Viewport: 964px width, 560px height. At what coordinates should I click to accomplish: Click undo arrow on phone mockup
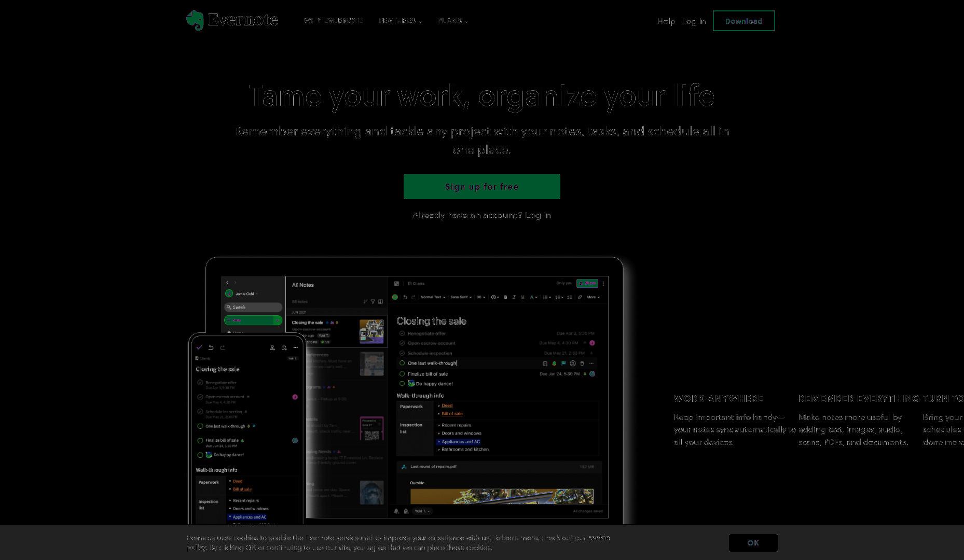click(211, 347)
